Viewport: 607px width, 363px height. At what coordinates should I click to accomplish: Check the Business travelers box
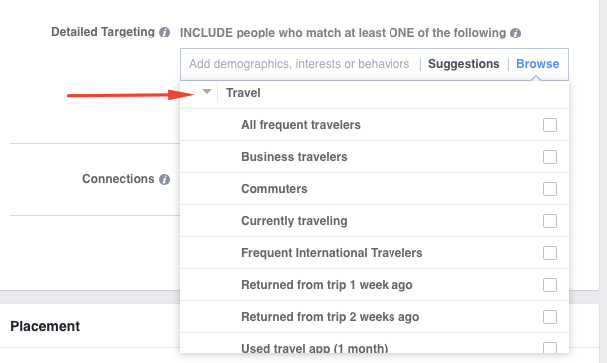tap(550, 157)
